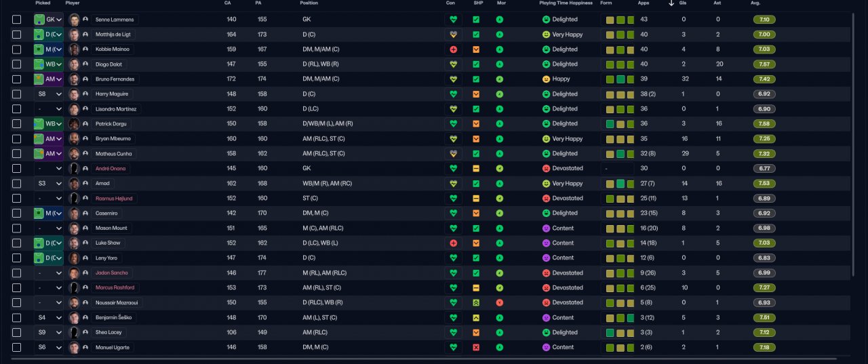Image resolution: width=868 pixels, height=364 pixels.
Task: Click Mason Mount's Content face icon
Action: [x=546, y=228]
